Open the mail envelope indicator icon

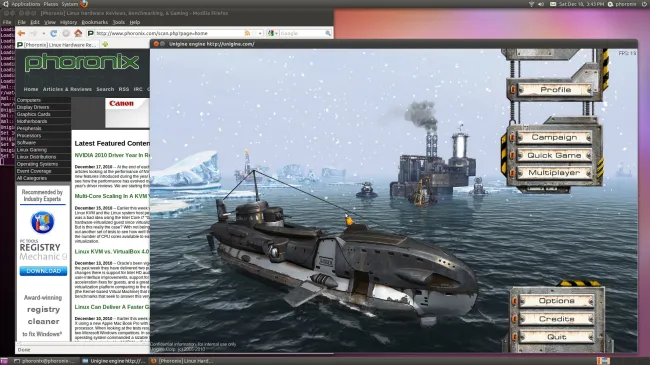pyautogui.click(x=553, y=4)
